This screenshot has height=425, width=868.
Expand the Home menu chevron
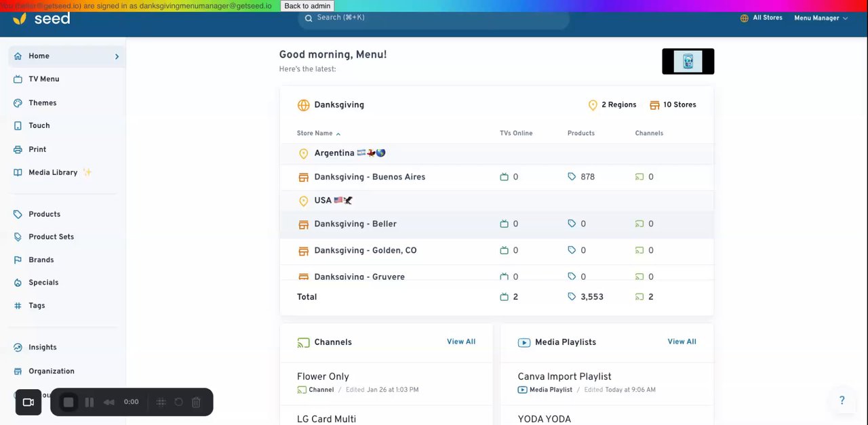117,56
